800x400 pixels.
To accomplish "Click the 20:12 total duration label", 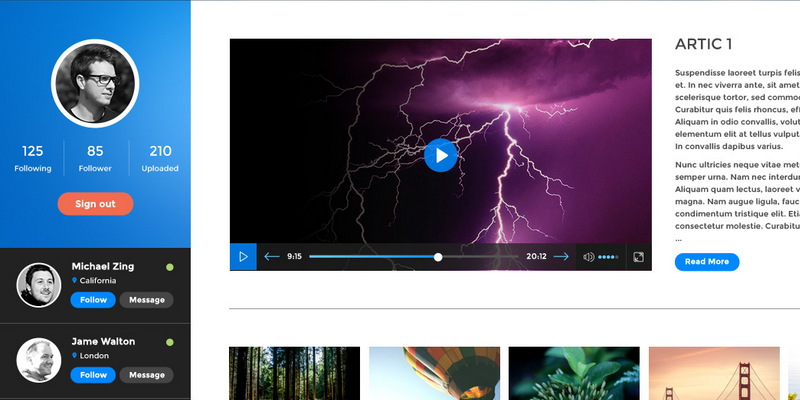I will pyautogui.click(x=536, y=257).
